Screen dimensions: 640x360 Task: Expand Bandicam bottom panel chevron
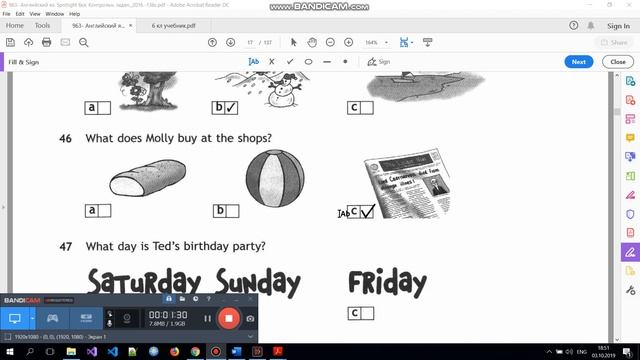(x=250, y=337)
